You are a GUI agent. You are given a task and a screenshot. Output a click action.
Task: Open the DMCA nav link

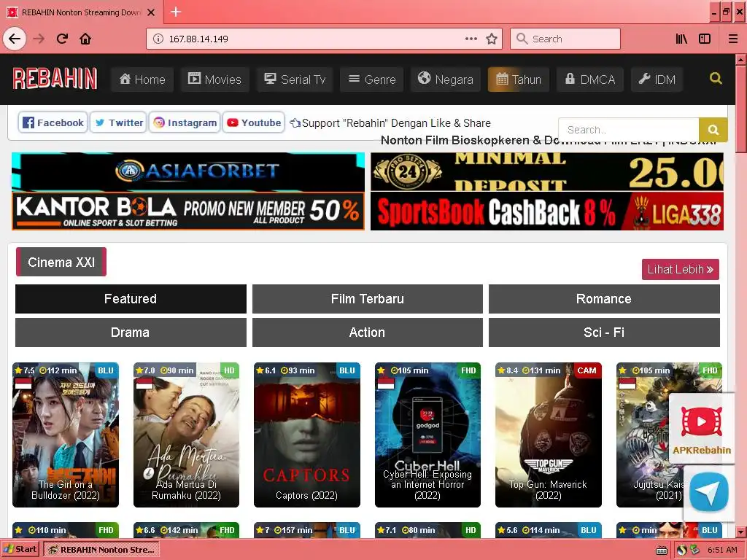pyautogui.click(x=589, y=79)
